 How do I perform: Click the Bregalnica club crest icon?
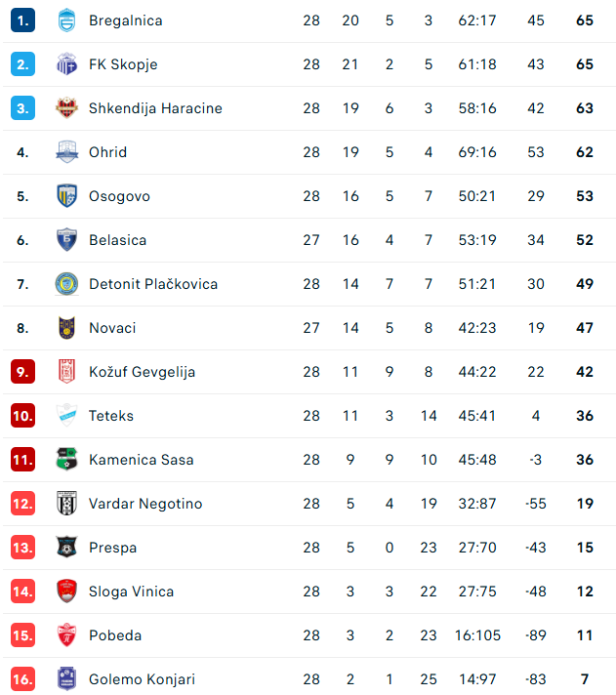[x=67, y=20]
